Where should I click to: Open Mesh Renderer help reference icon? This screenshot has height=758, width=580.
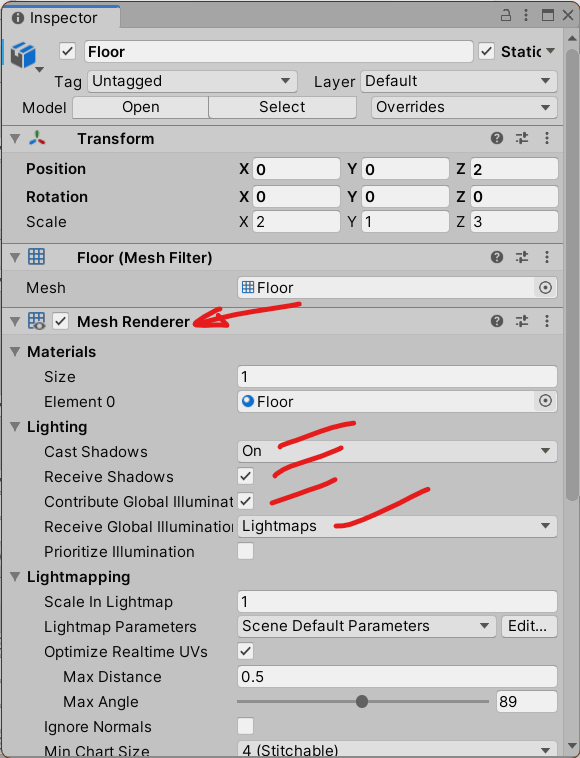(x=497, y=321)
